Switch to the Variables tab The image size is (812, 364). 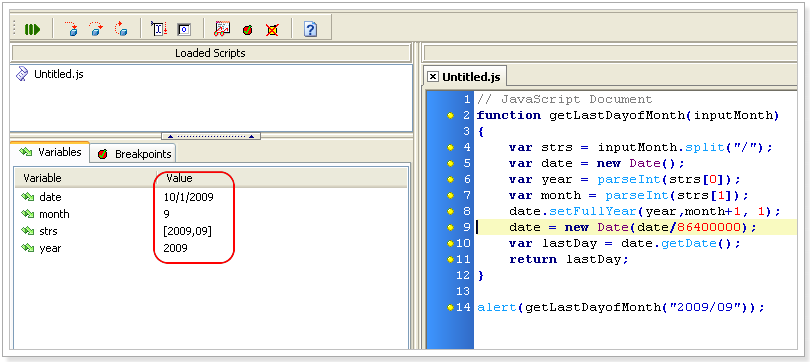50,152
